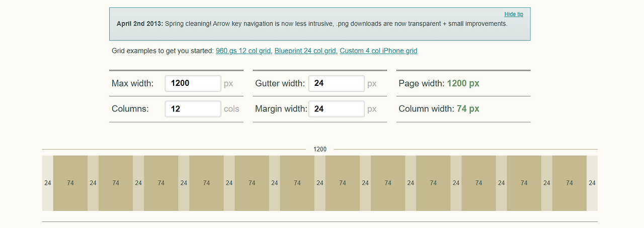Click the right margin 24 block in grid
This screenshot has height=228, width=644.
(592, 183)
